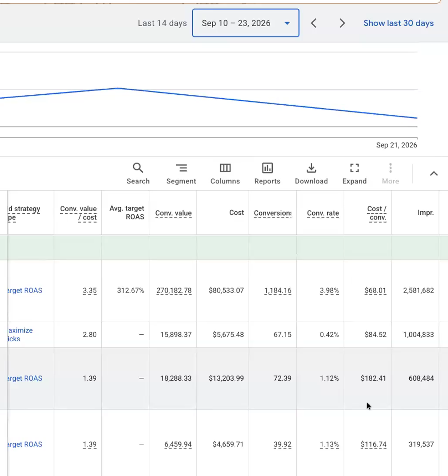
Task: Click cost per conv. $84.52
Action: 375,335
